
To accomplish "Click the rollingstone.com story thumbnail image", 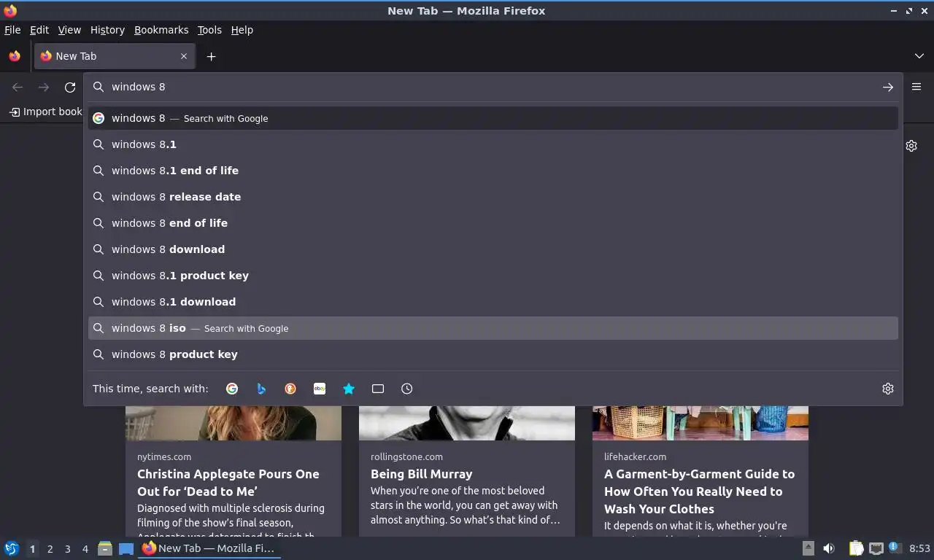I will tap(467, 423).
